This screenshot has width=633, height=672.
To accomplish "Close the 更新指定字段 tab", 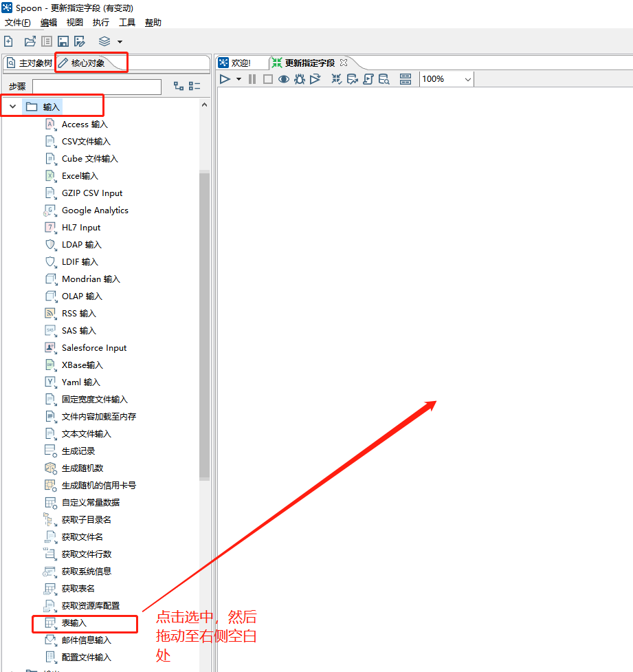I will click(344, 63).
